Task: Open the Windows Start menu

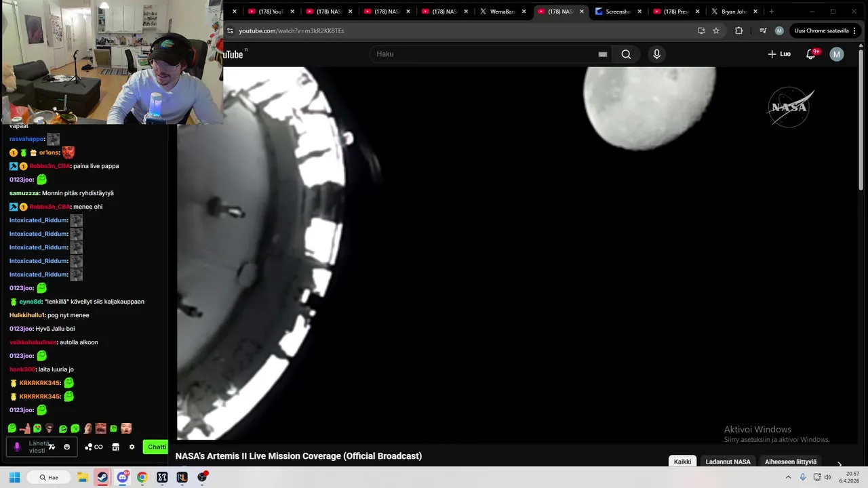Action: coord(14,477)
